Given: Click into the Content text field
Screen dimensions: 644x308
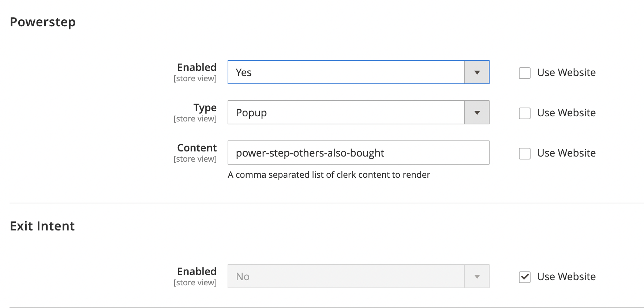Looking at the screenshot, I should point(358,153).
